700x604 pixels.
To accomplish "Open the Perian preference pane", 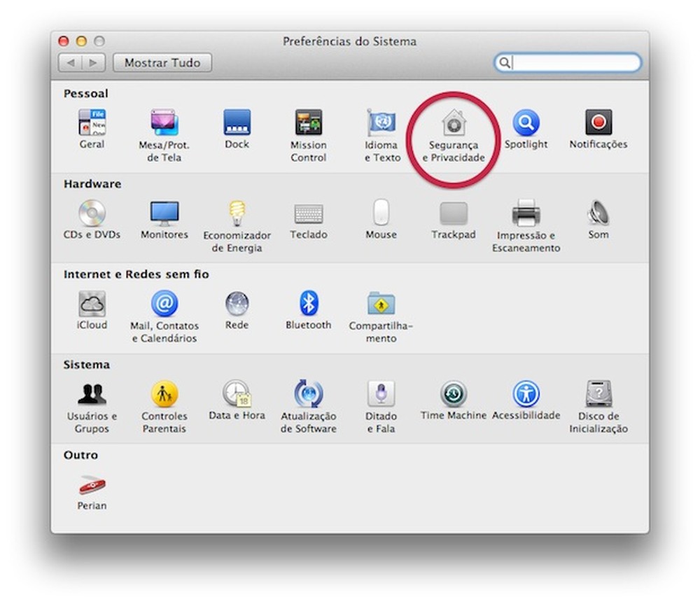I will click(x=91, y=485).
